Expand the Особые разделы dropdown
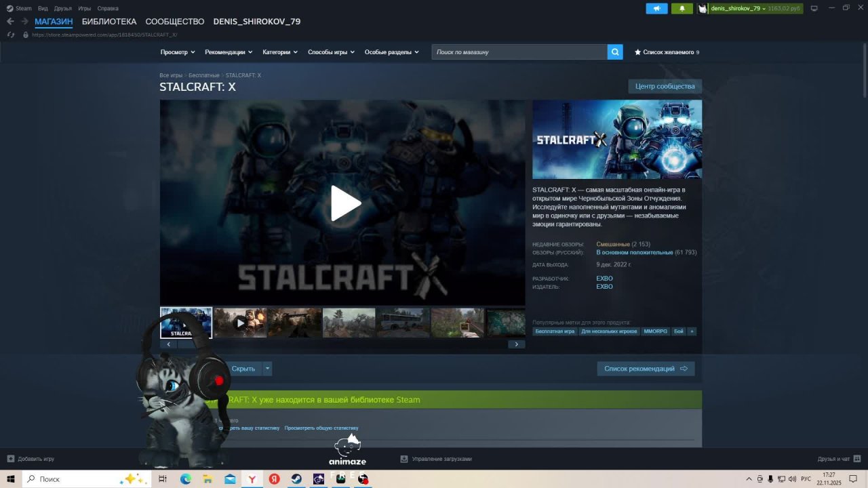Screen dimensions: 868x488 tap(392, 52)
